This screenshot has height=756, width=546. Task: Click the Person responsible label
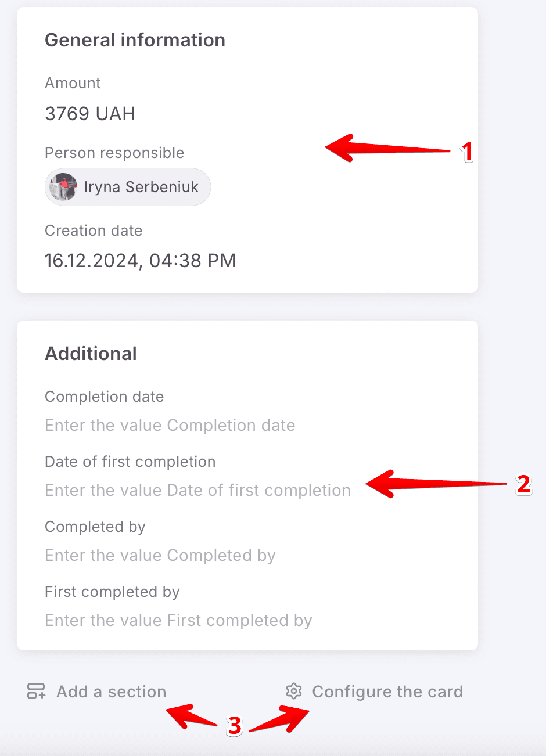pyautogui.click(x=114, y=153)
